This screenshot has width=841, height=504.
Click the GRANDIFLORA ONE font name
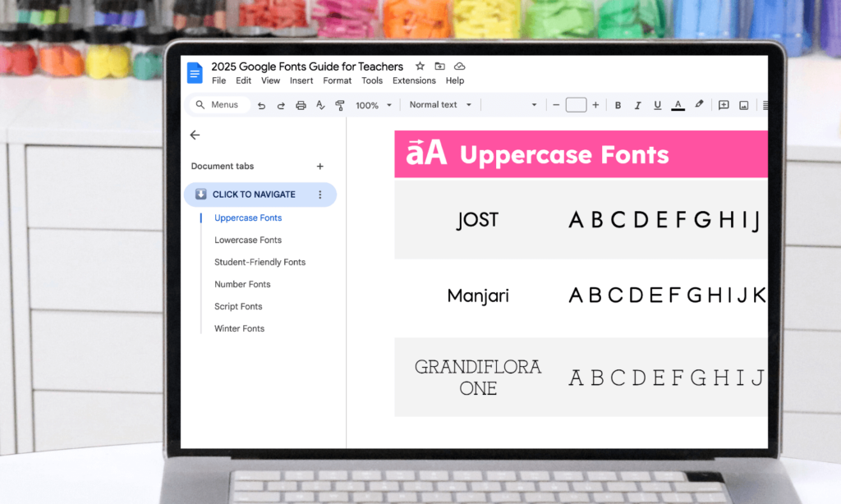(x=478, y=378)
